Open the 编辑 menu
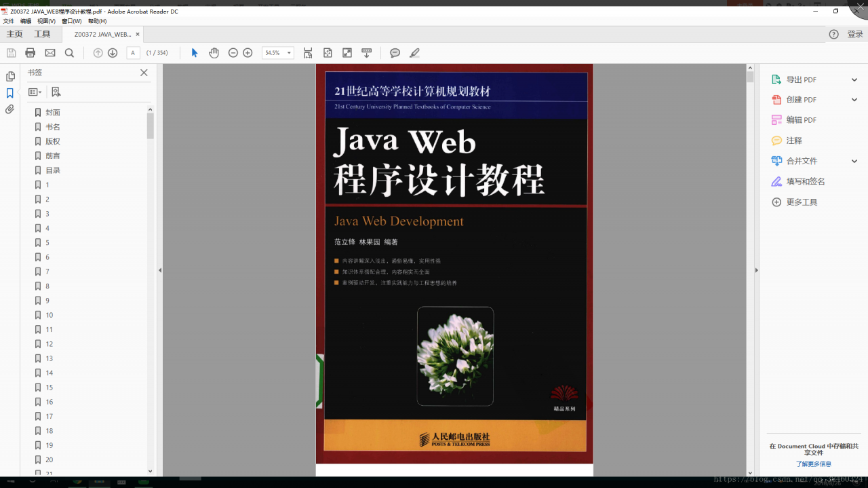 tap(26, 21)
